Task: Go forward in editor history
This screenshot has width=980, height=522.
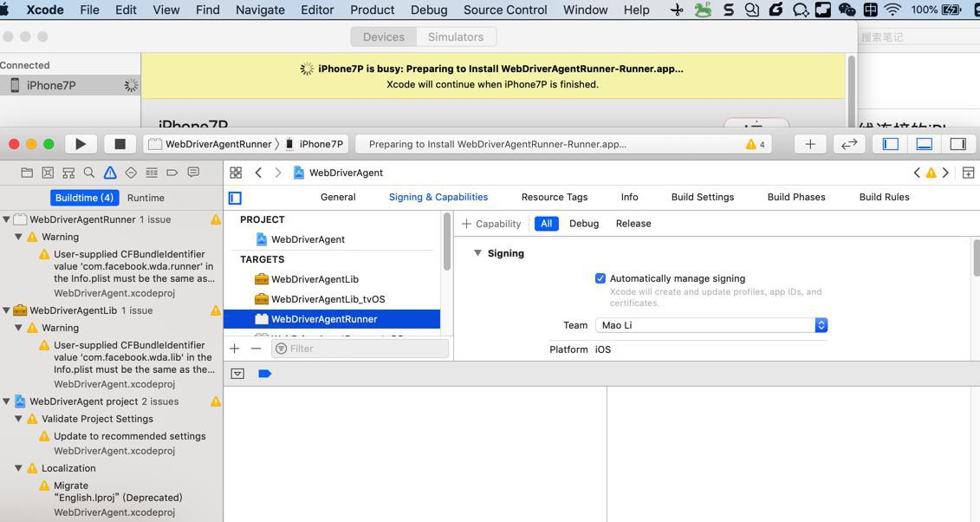Action: [278, 173]
